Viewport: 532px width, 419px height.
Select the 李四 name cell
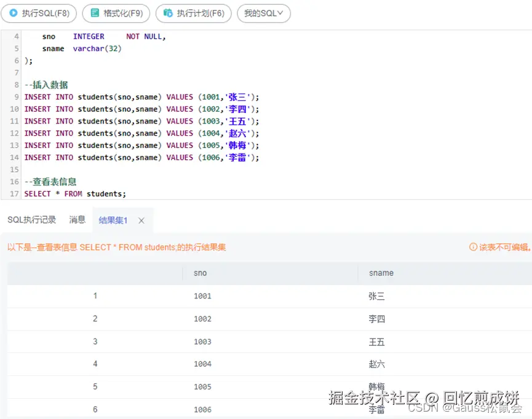pos(376,319)
